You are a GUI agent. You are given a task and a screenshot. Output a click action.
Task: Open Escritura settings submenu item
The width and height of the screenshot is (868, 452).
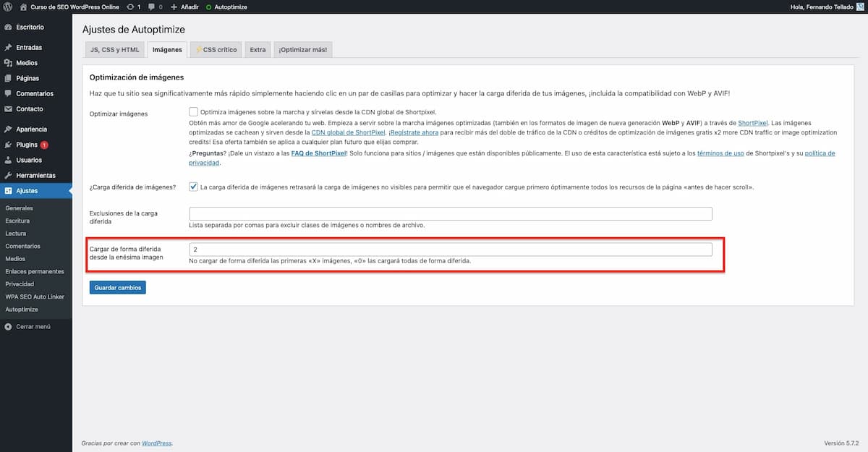pos(17,221)
